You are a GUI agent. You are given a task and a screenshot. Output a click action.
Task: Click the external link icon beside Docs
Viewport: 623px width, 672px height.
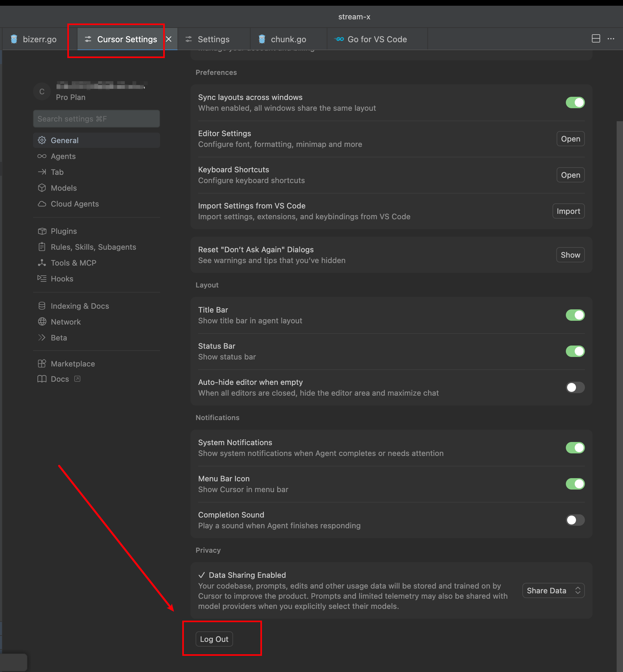77,379
